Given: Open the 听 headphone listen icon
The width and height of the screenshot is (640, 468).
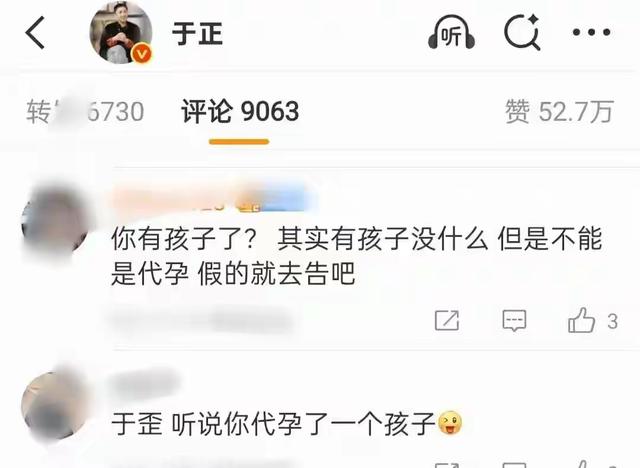Looking at the screenshot, I should [451, 33].
